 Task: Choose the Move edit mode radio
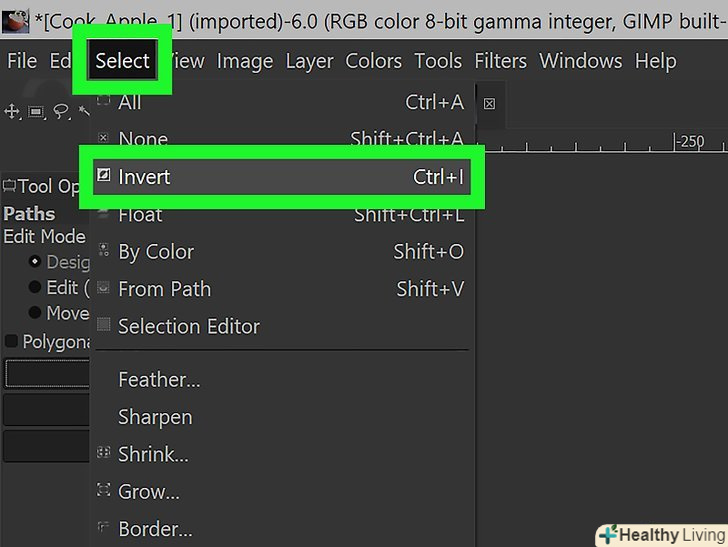point(36,314)
